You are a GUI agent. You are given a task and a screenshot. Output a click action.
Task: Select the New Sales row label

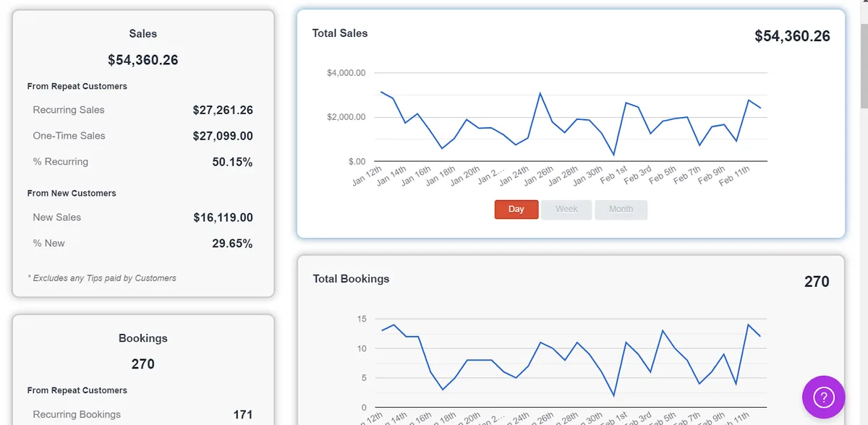[x=57, y=217]
